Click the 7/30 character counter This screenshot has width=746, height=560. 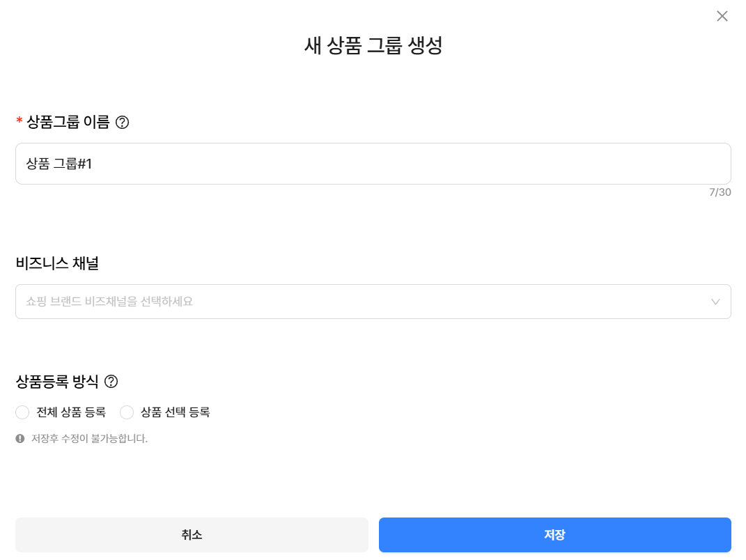coord(720,192)
